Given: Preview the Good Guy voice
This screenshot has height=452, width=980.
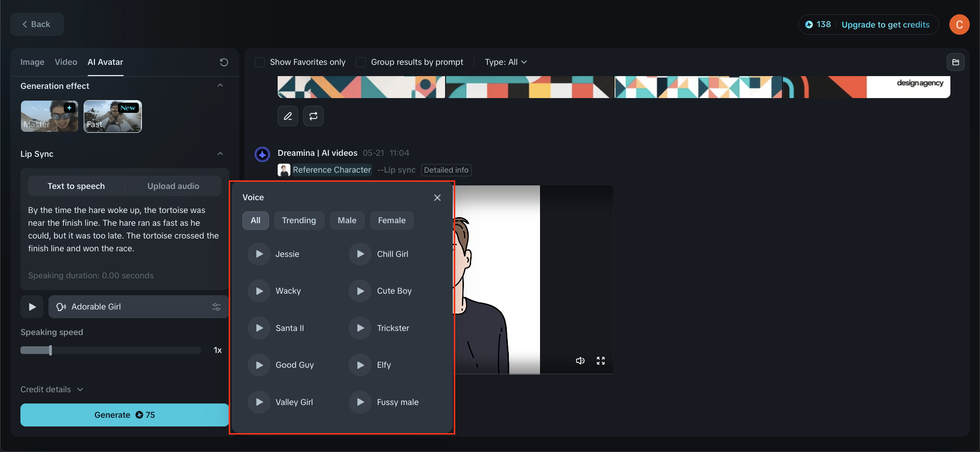Looking at the screenshot, I should click(x=259, y=365).
